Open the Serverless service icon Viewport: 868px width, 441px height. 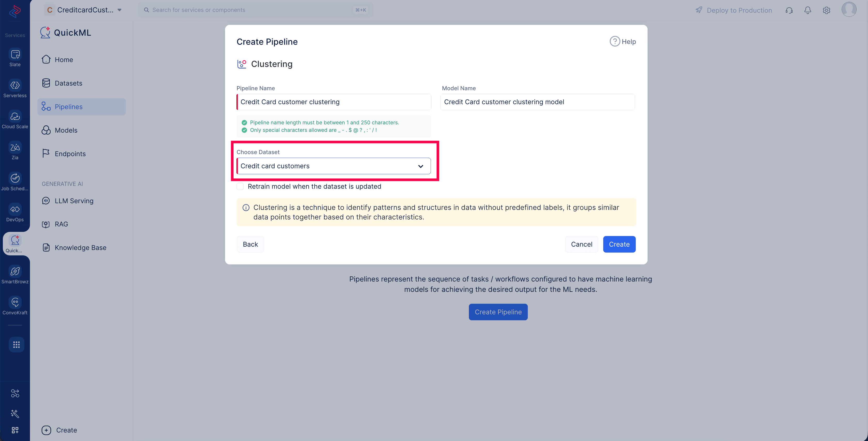tap(15, 86)
